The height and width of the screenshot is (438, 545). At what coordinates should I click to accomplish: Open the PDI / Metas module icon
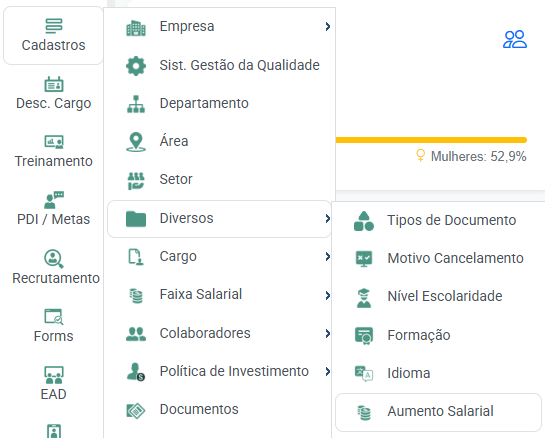54,200
